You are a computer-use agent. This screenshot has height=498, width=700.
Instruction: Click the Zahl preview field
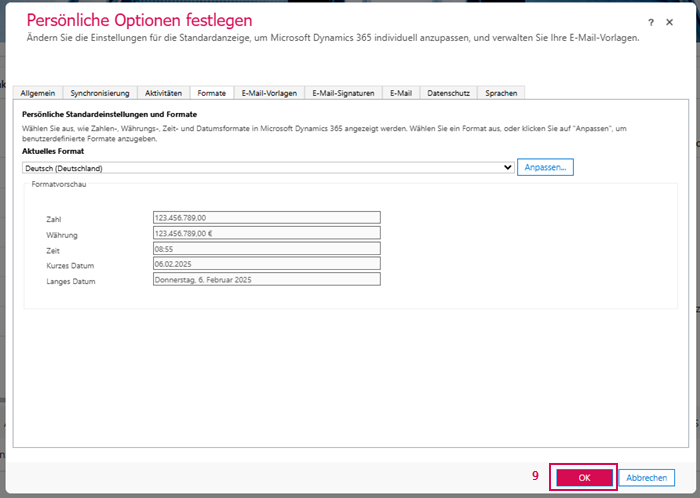[x=266, y=217]
